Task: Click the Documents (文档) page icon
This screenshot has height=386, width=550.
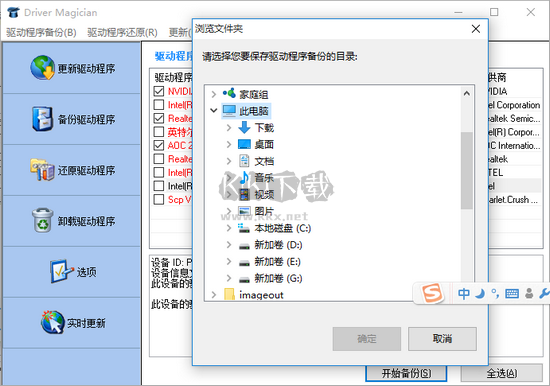Action: pyautogui.click(x=244, y=161)
